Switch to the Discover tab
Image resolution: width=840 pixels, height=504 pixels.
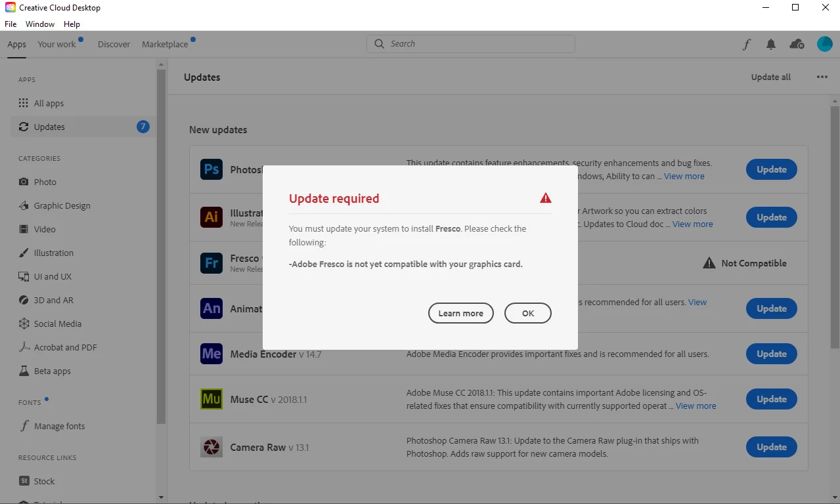114,44
